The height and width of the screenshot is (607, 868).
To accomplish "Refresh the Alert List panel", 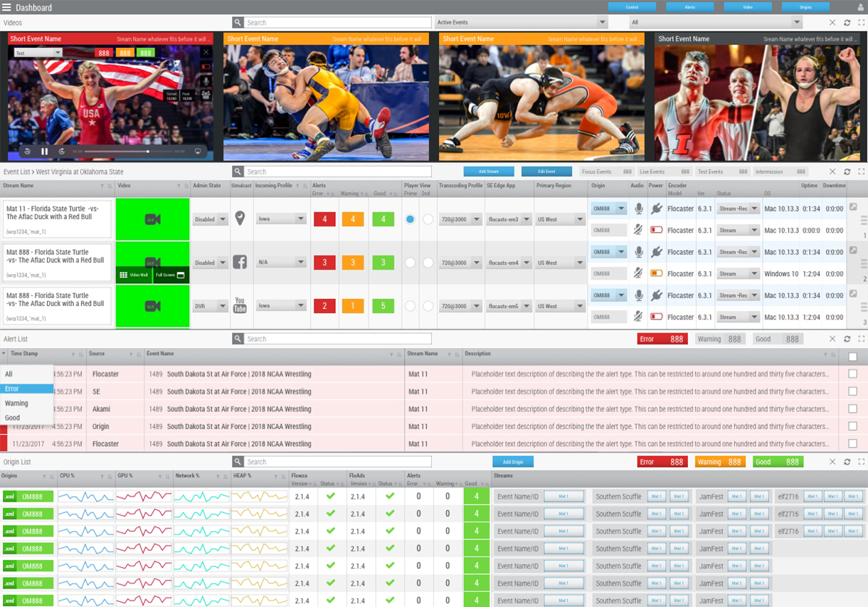I will click(x=847, y=339).
